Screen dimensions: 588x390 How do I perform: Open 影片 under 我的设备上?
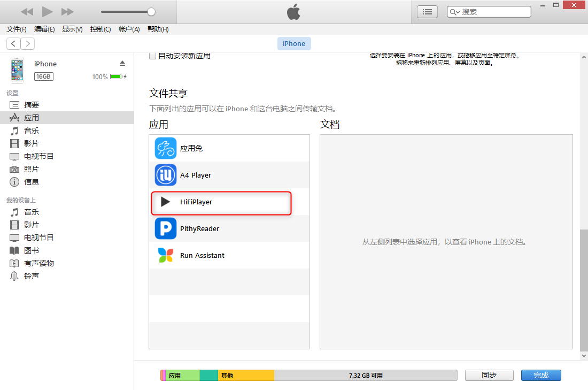pos(67,225)
